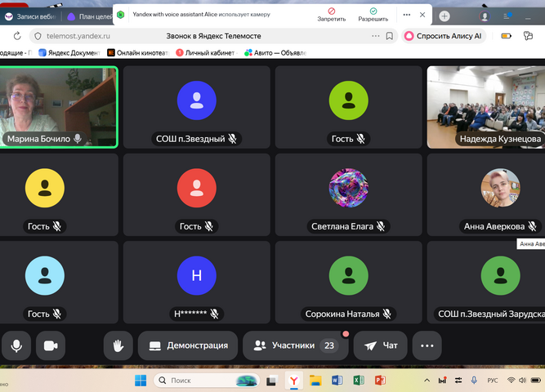The width and height of the screenshot is (545, 392).
Task: Open more call options (three dots)
Action: [427, 345]
